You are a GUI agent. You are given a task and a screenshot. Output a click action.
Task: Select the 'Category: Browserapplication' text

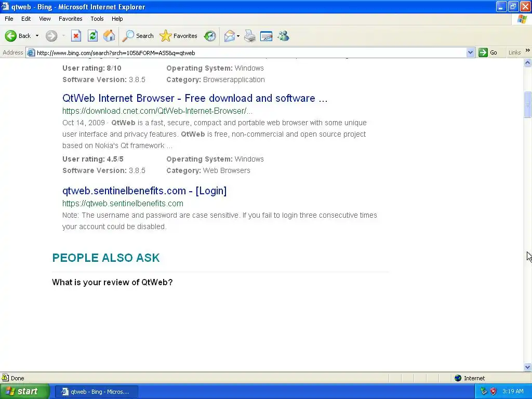pos(216,79)
